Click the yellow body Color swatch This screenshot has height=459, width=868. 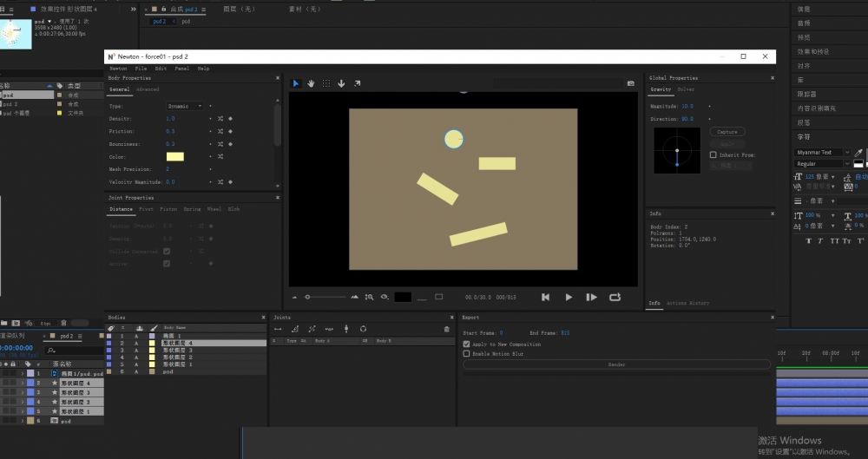[174, 156]
